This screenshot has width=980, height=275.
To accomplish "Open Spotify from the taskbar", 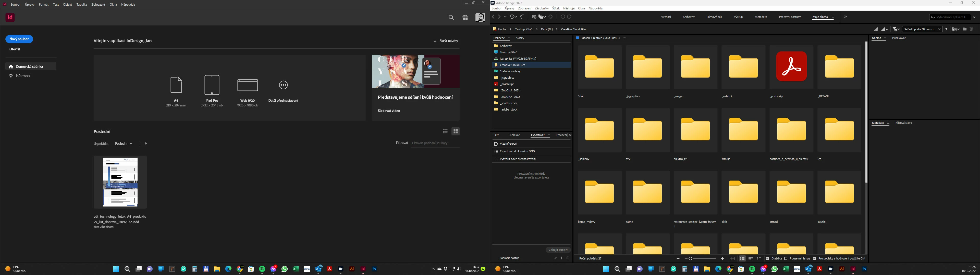I will (262, 269).
